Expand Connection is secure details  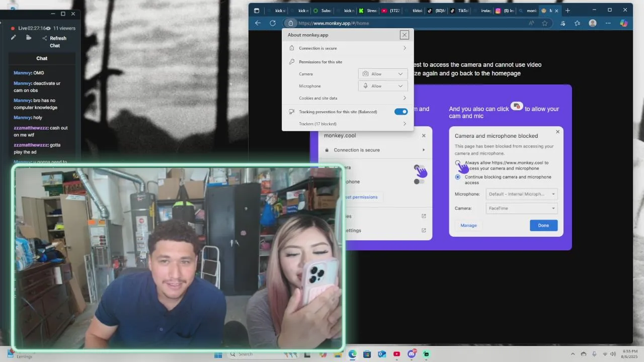coord(348,48)
